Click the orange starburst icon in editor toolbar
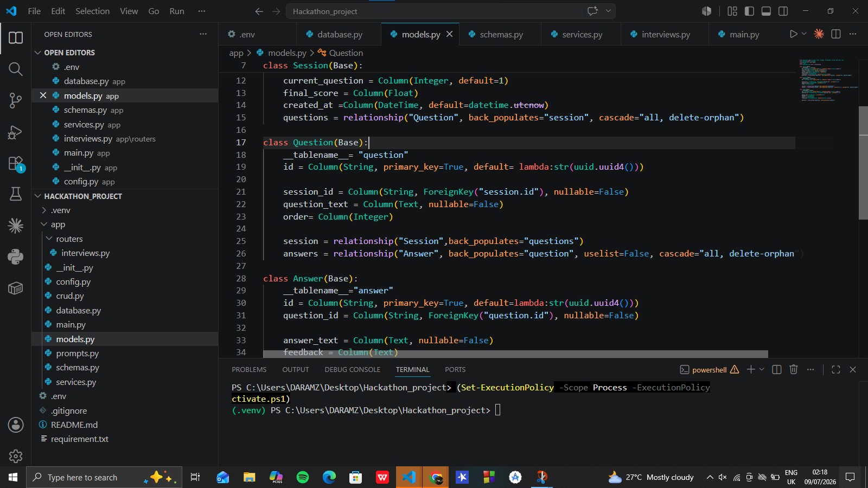This screenshot has height=488, width=868. click(819, 34)
